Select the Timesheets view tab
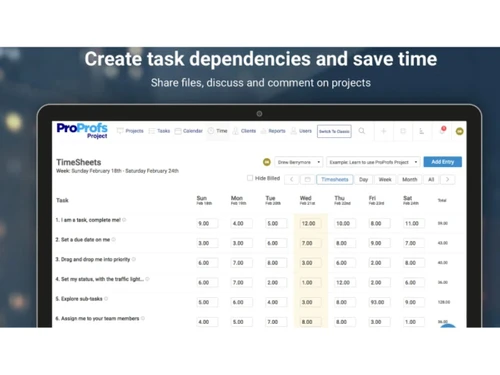 coord(335,179)
